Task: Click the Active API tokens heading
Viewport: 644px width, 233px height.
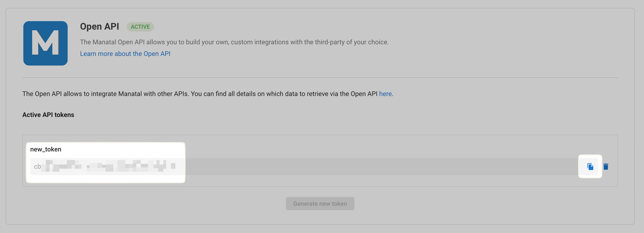Action: (48, 115)
